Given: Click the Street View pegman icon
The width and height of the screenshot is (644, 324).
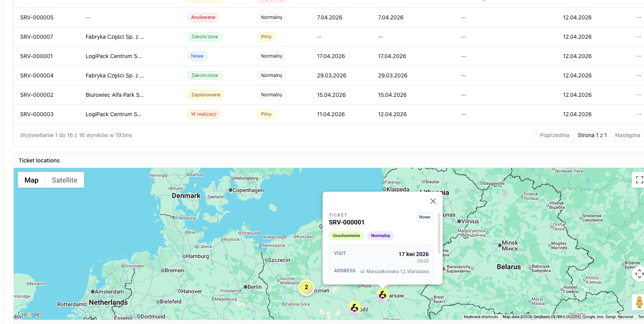Looking at the screenshot, I should tap(639, 302).
